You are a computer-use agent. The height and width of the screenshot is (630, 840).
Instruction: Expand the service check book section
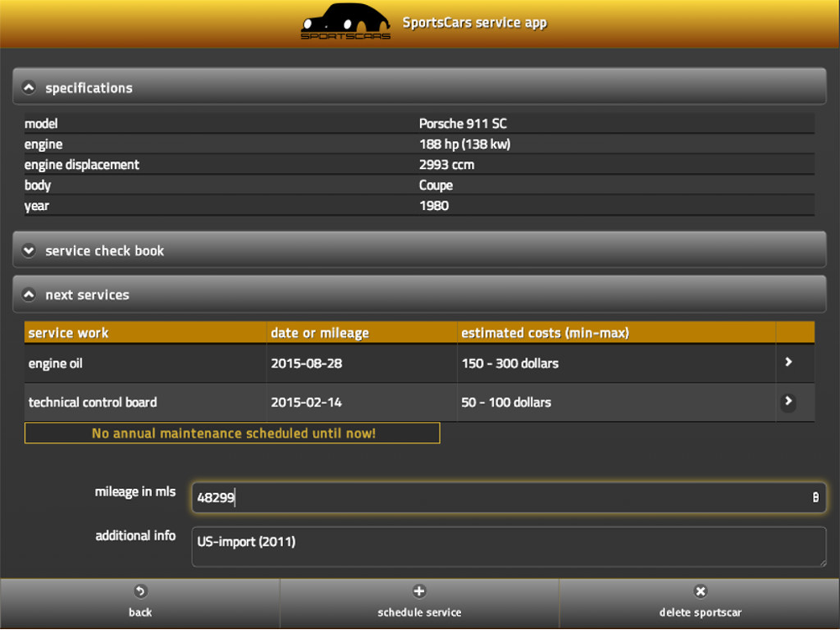(x=419, y=250)
